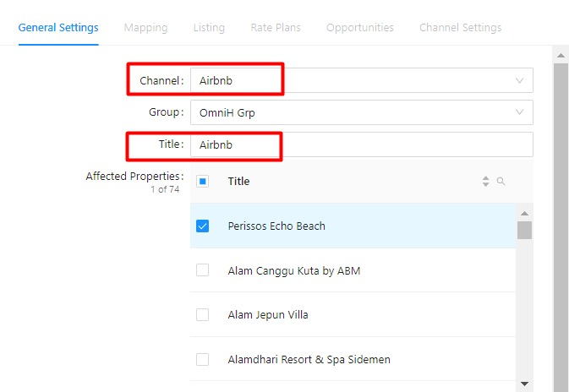Viewport: 569px width, 392px height.
Task: Sort properties by the Title column arrows
Action: click(x=485, y=181)
